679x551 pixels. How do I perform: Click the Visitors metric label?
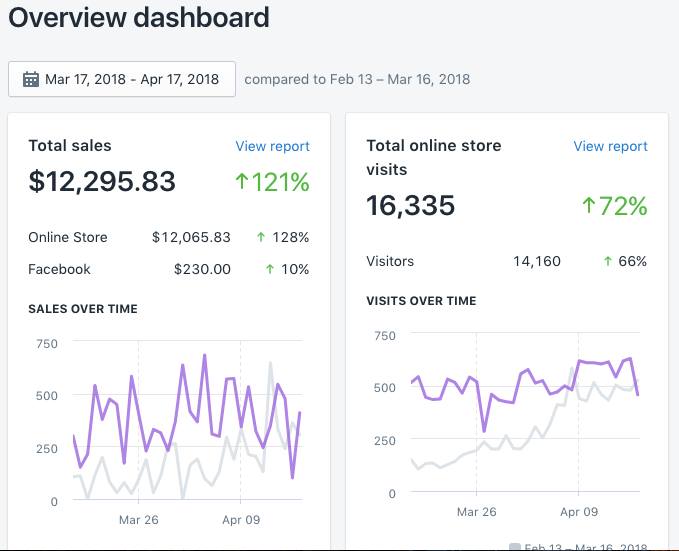390,261
